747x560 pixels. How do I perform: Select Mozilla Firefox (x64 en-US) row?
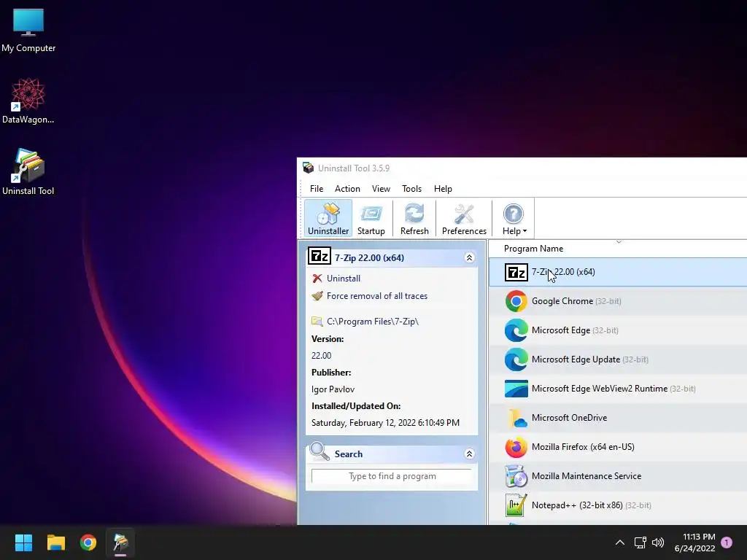pyautogui.click(x=618, y=447)
